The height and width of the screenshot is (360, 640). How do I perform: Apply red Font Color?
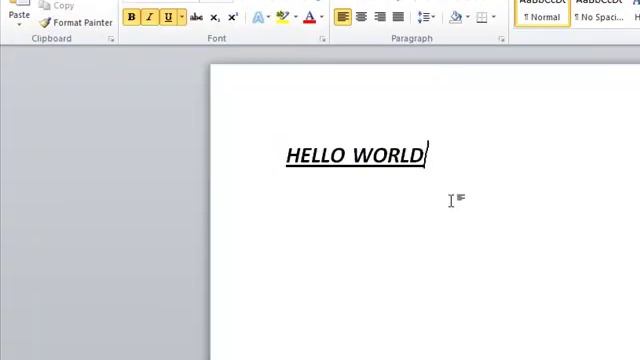coord(310,17)
